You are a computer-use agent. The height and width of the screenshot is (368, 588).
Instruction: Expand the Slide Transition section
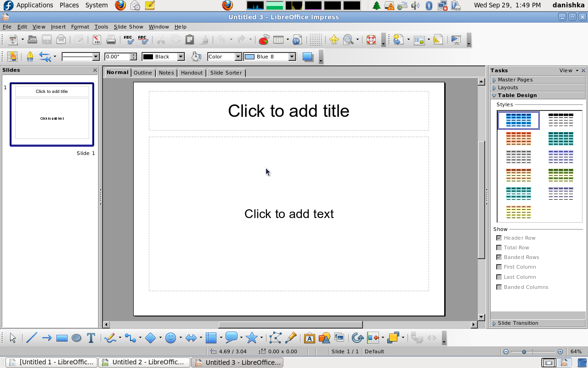538,323
